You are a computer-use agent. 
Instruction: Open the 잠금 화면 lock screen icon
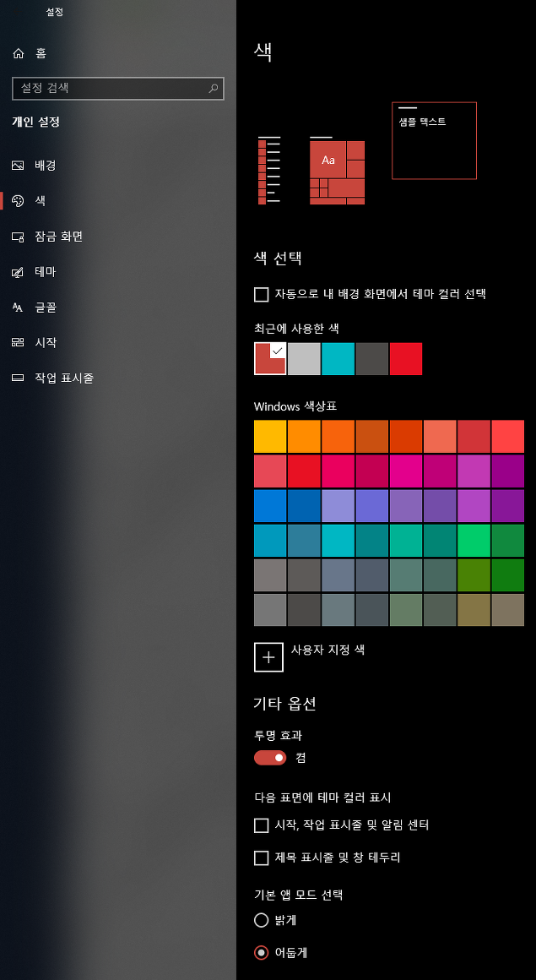pos(18,237)
